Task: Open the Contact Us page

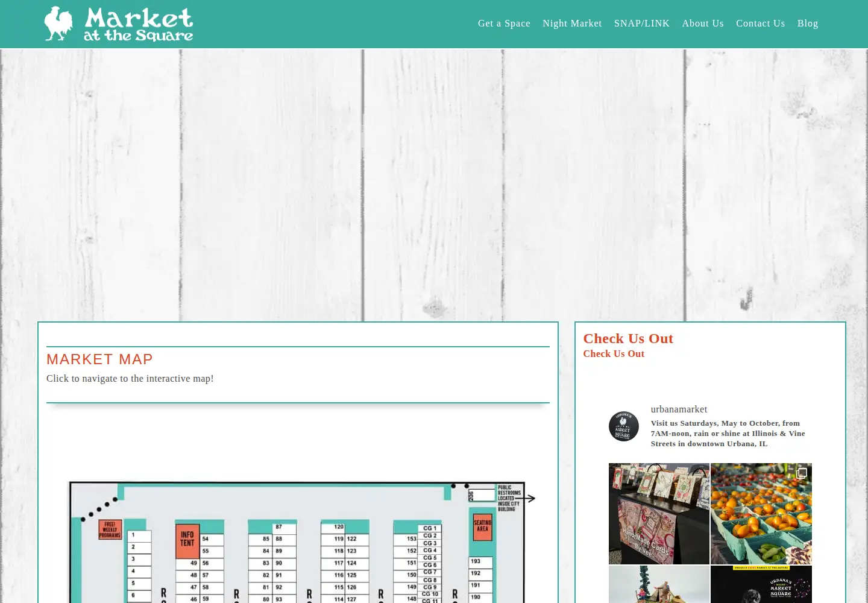Action: [761, 24]
